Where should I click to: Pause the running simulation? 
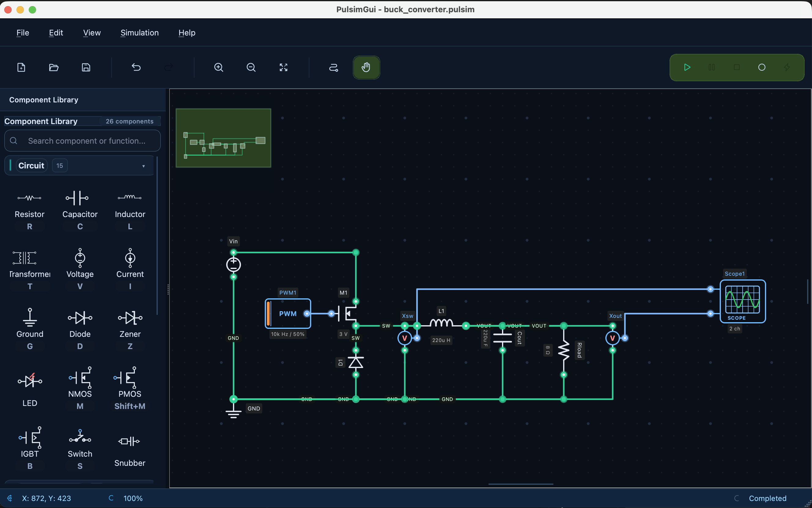click(711, 67)
